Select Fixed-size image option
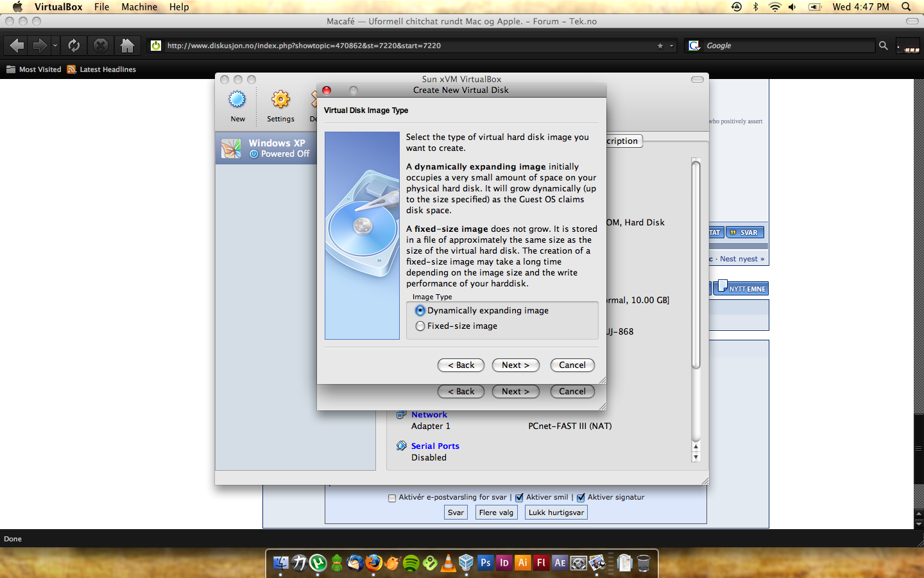This screenshot has width=924, height=578. (456, 326)
